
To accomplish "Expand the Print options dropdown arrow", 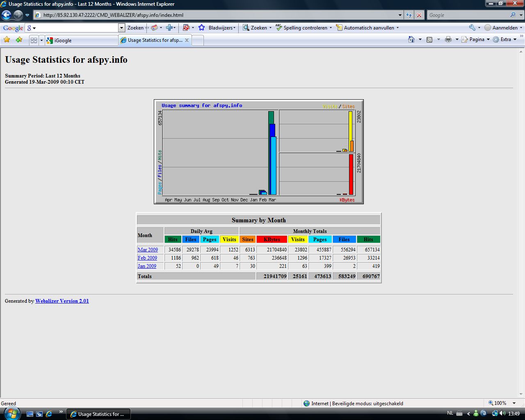I will tap(457, 39).
